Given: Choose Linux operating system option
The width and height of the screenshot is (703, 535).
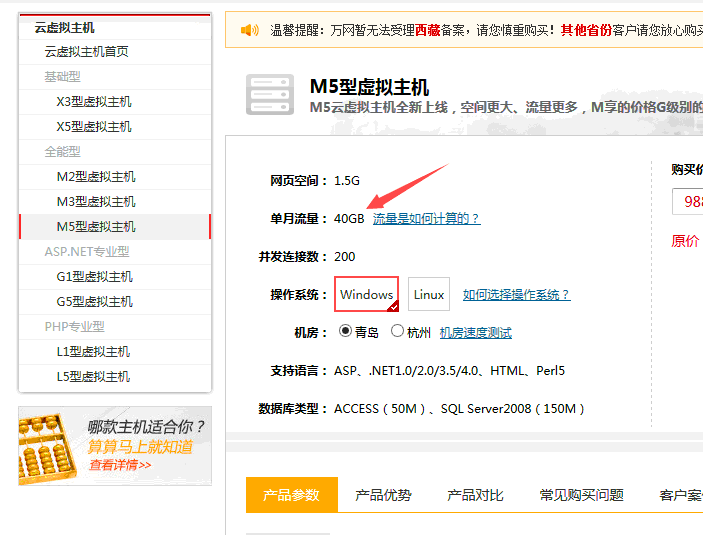Looking at the screenshot, I should [429, 295].
